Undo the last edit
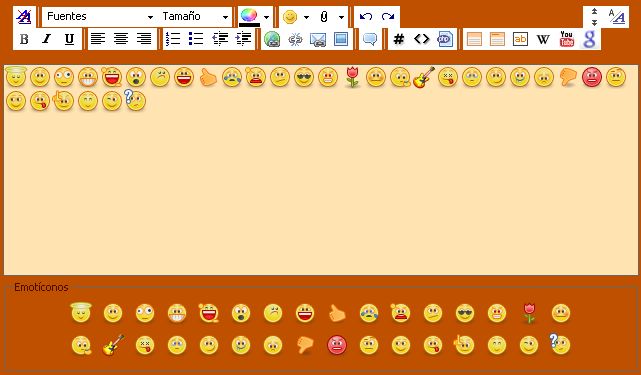This screenshot has width=641, height=375. [365, 17]
